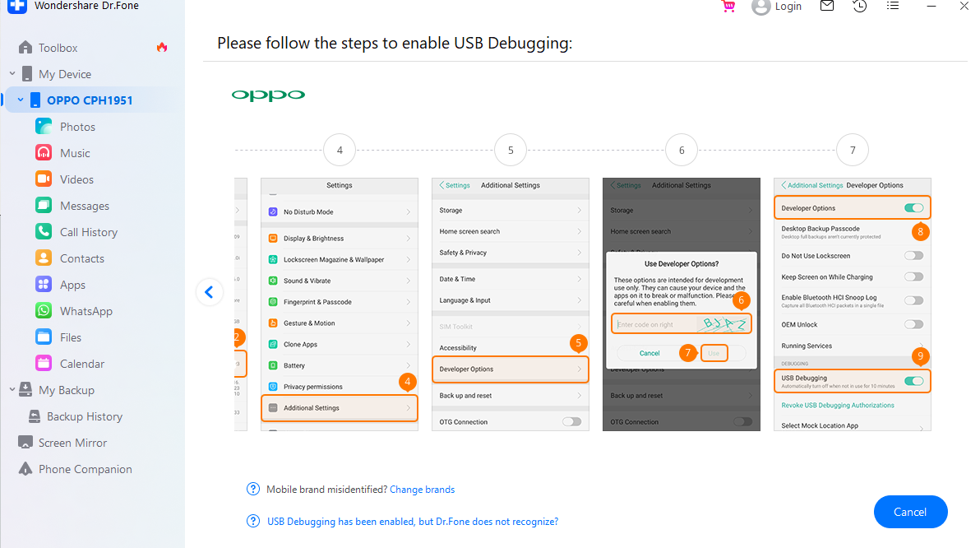This screenshot has width=980, height=548.
Task: Click help icon beside Mobile brand misidentified
Action: coord(253,490)
